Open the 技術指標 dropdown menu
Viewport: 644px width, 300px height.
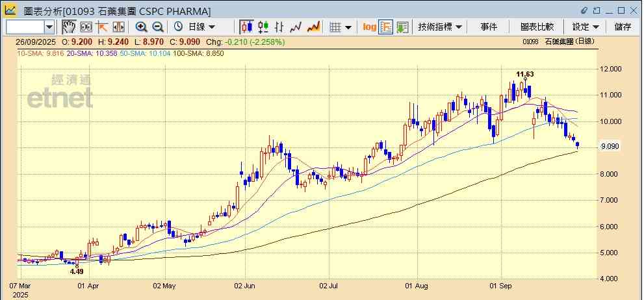pyautogui.click(x=440, y=27)
